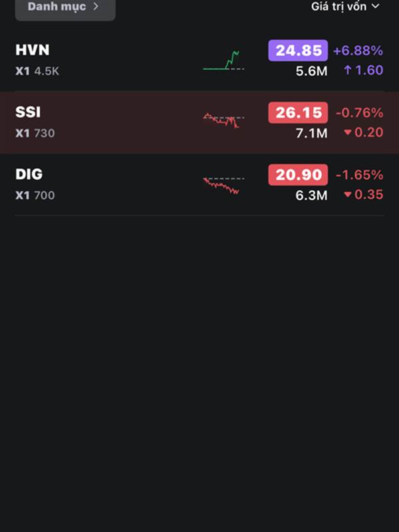View the DIG declining sparkline chart
Screen dimensions: 399x532
click(x=223, y=186)
